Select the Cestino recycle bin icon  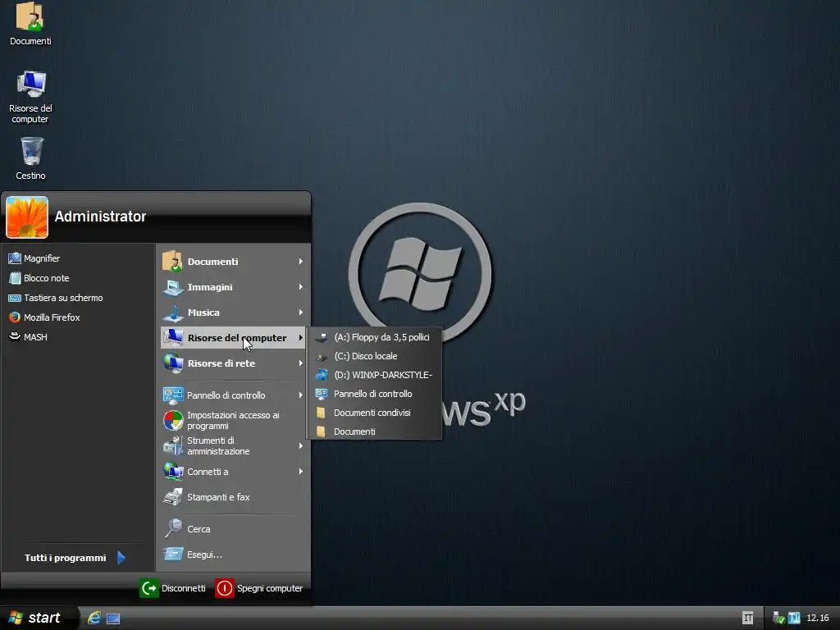pyautogui.click(x=30, y=158)
